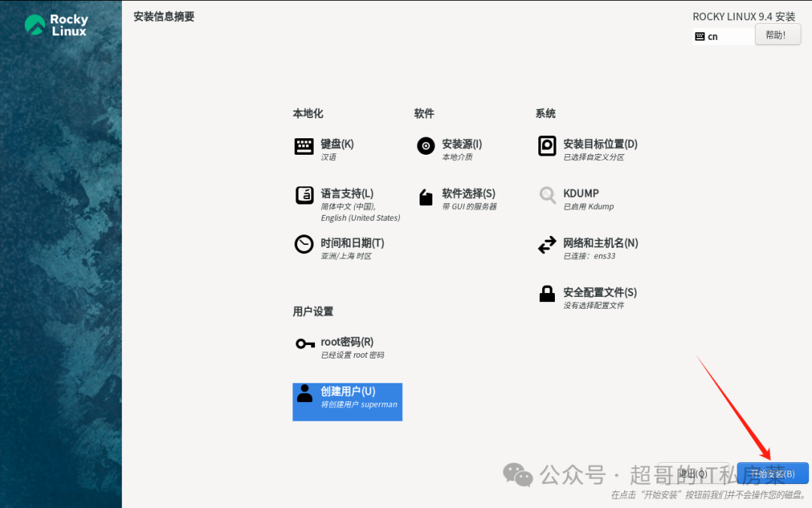Open the 语言支持 language support icon

click(x=304, y=194)
